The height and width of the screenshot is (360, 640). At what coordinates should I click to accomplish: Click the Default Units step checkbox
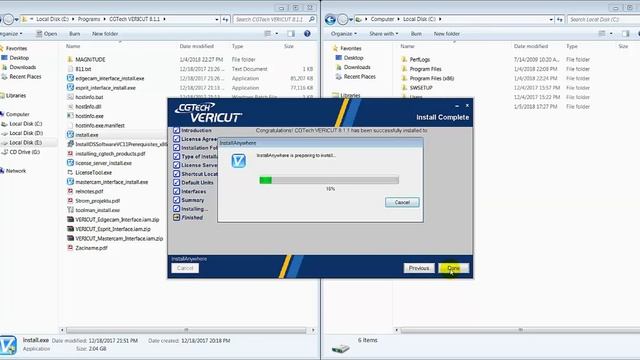pos(176,182)
